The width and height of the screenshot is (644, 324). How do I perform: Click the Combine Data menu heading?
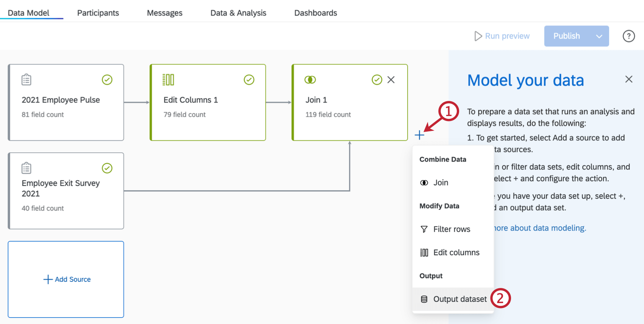(443, 159)
